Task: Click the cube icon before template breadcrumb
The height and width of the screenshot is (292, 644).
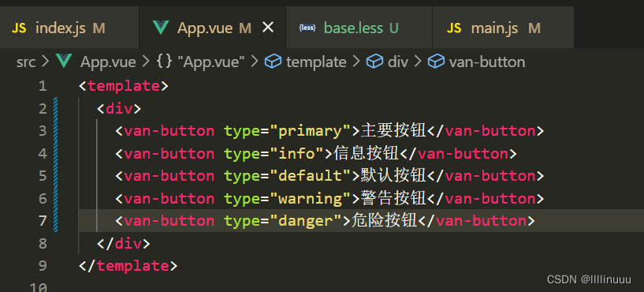Action: tap(273, 62)
